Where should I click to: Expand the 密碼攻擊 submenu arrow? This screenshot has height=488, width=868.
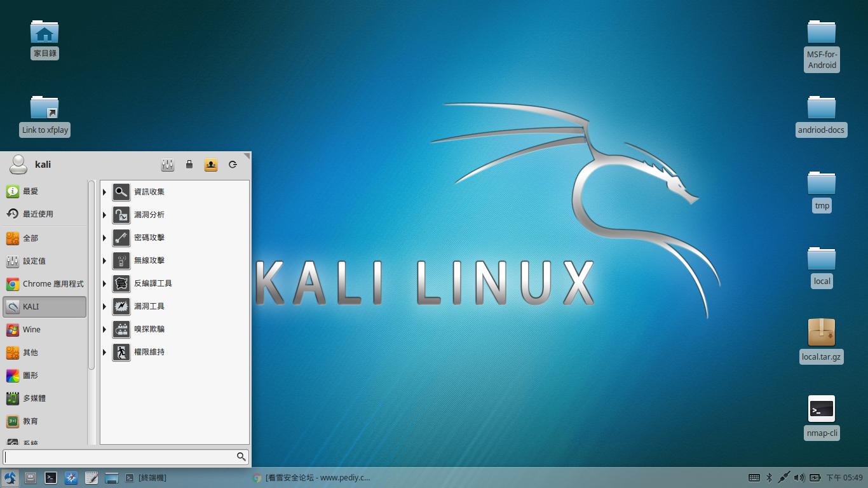point(105,238)
